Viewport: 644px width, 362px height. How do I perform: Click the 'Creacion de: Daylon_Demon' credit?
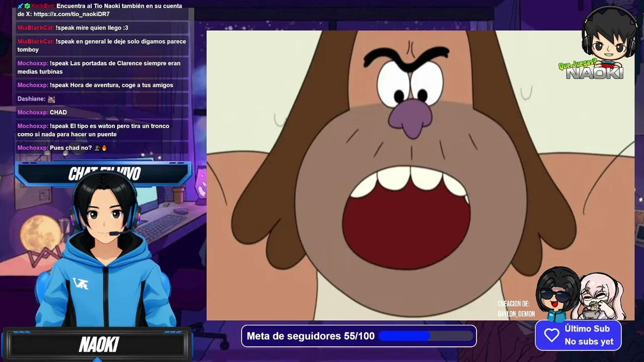click(516, 309)
